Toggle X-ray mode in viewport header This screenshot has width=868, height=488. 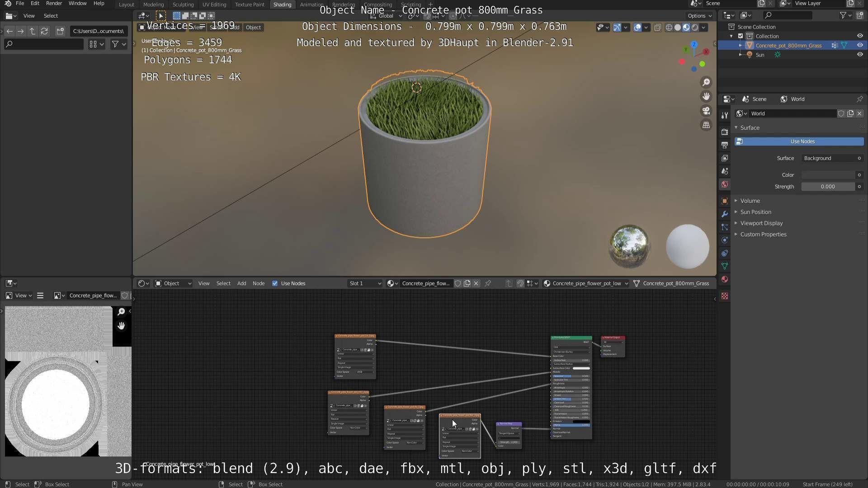click(657, 28)
